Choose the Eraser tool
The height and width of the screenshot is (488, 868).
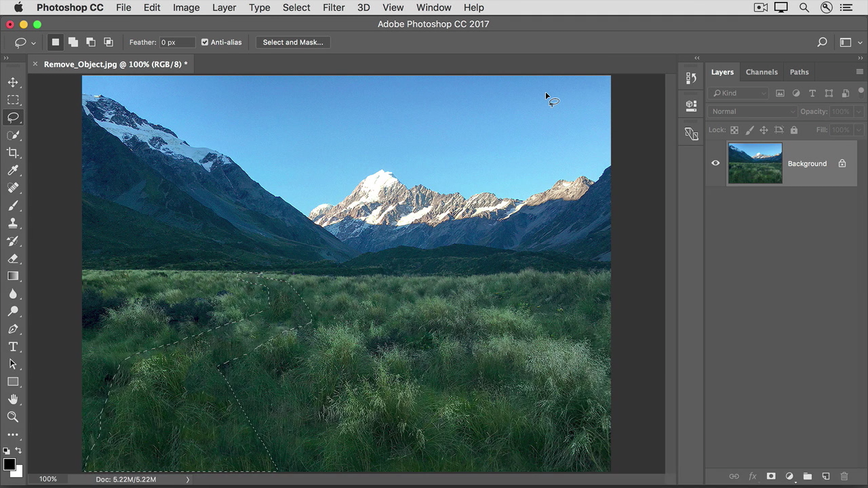coord(13,259)
